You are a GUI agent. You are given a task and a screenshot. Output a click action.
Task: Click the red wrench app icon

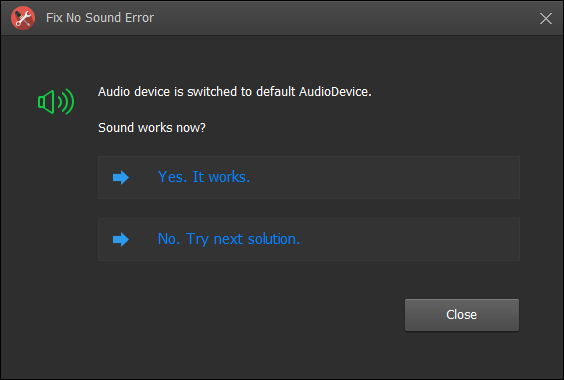23,18
